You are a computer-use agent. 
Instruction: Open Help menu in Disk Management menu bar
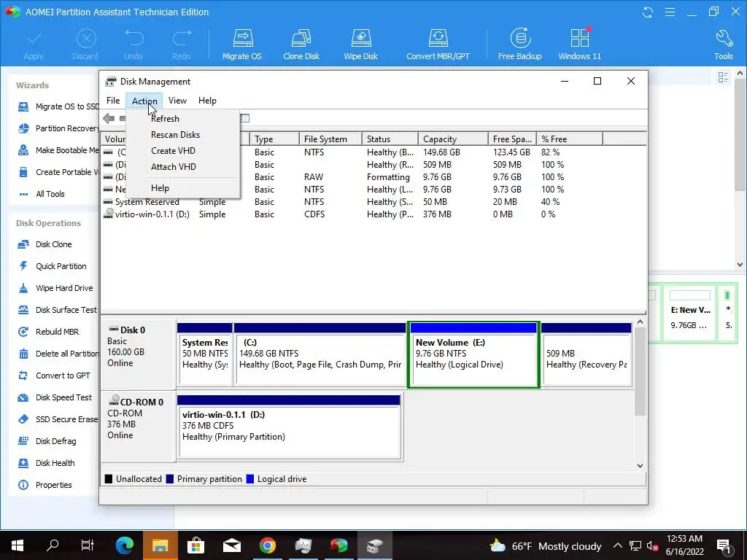207,101
